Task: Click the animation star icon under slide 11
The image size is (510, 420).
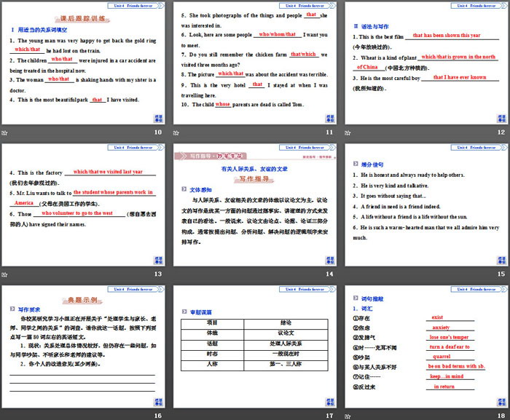Action: coord(176,132)
